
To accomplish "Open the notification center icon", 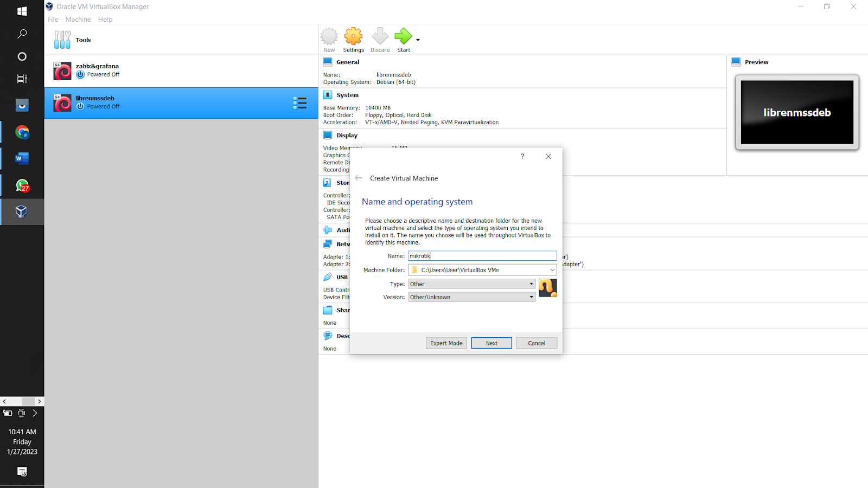I will pos(22,472).
